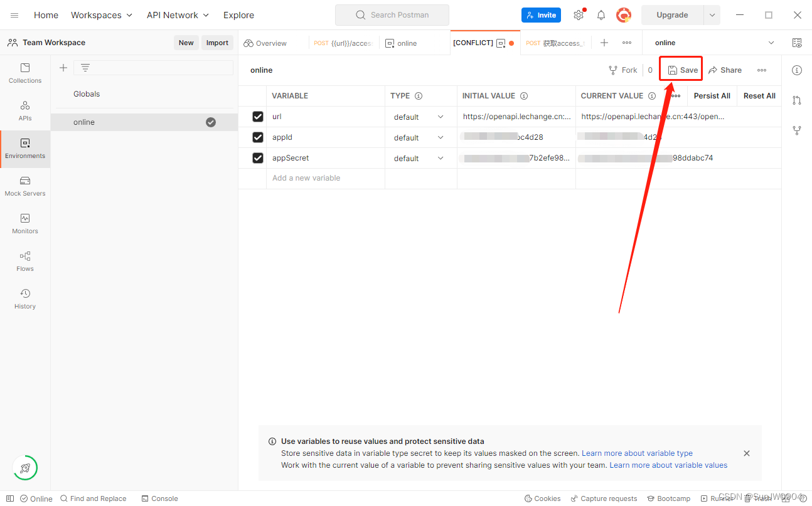Click the Invite button
The image size is (812, 506).
pos(541,15)
